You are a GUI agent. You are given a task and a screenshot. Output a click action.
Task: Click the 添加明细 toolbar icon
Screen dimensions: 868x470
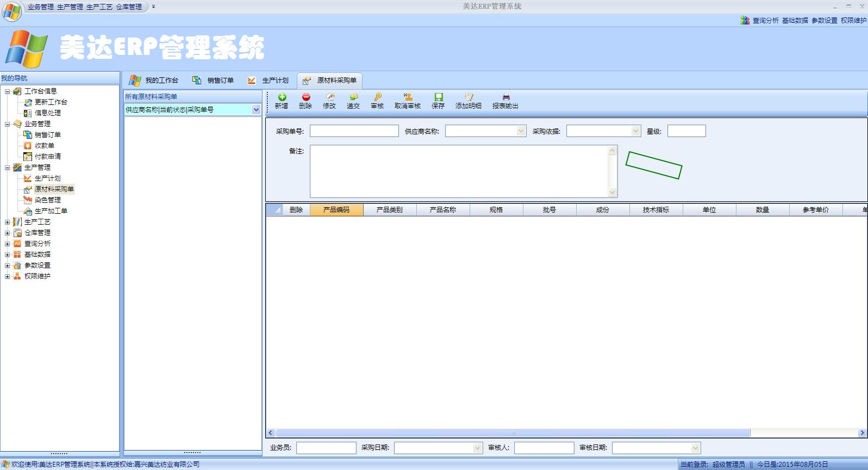tap(469, 97)
